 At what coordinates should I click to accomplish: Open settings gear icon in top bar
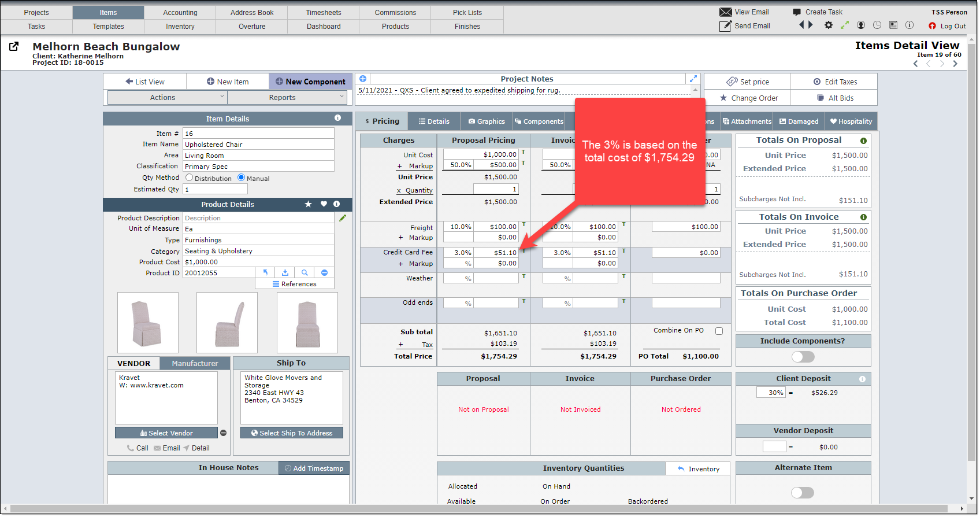click(x=829, y=25)
